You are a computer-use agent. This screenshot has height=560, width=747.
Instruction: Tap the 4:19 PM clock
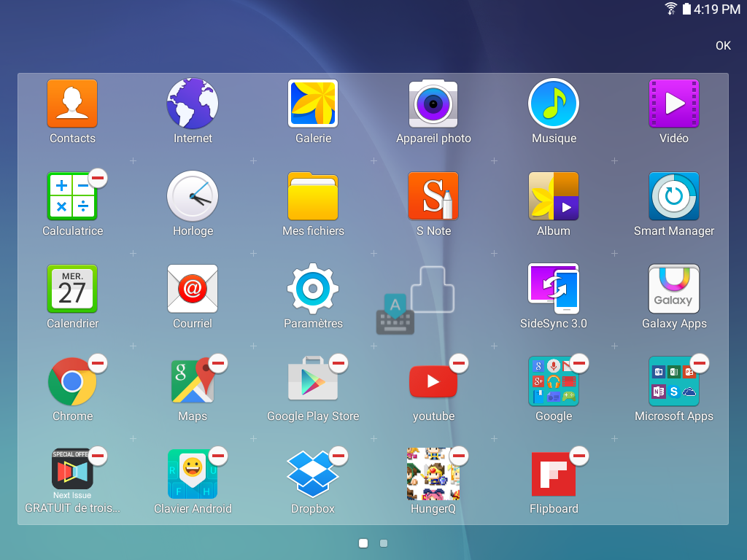point(716,9)
